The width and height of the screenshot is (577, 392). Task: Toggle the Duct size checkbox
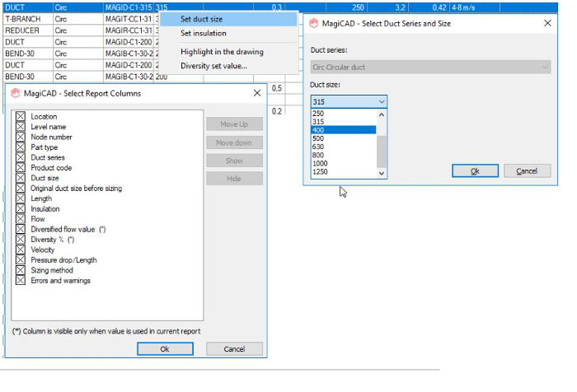pos(21,178)
